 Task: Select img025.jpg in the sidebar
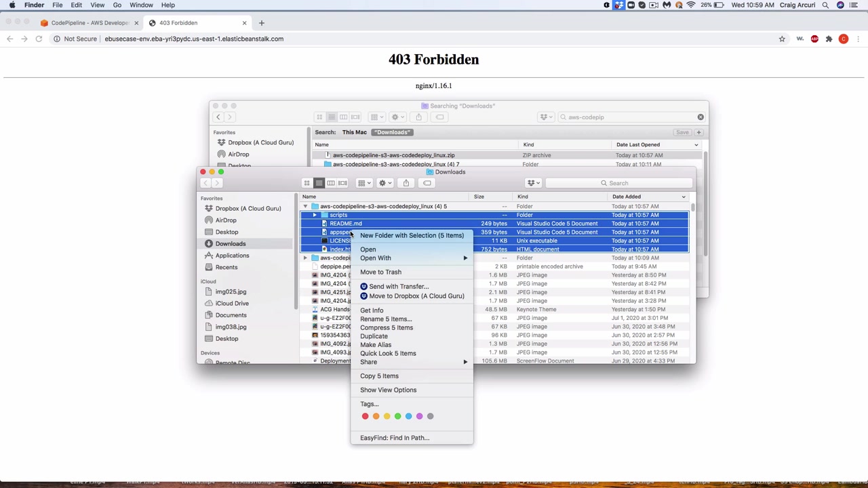231,291
